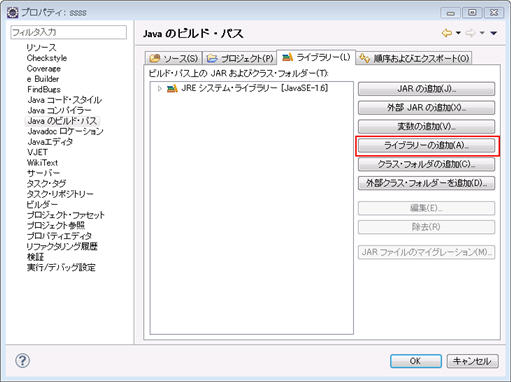The image size is (511, 382).
Task: Select 検証 in the left tree
Action: (x=35, y=257)
